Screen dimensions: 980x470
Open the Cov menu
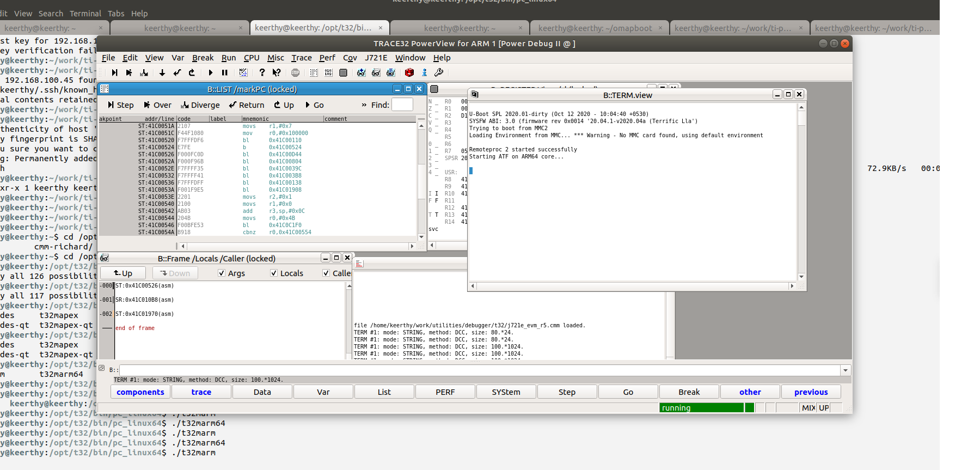tap(350, 58)
